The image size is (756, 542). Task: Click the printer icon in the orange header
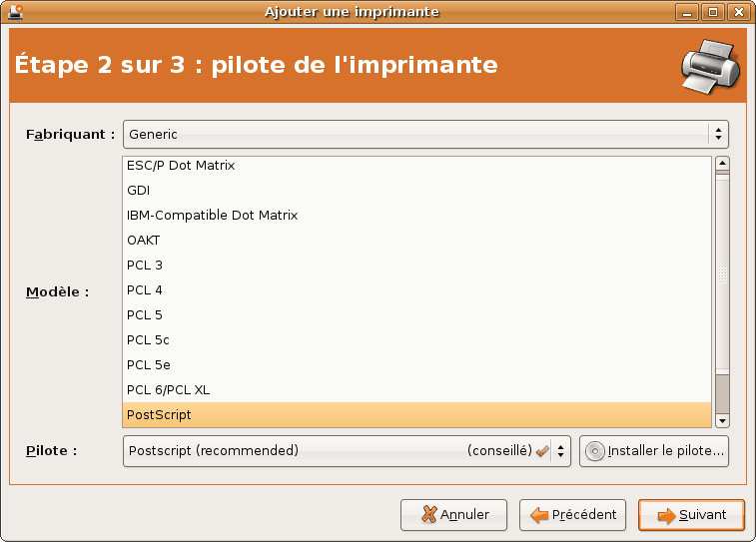pos(710,67)
